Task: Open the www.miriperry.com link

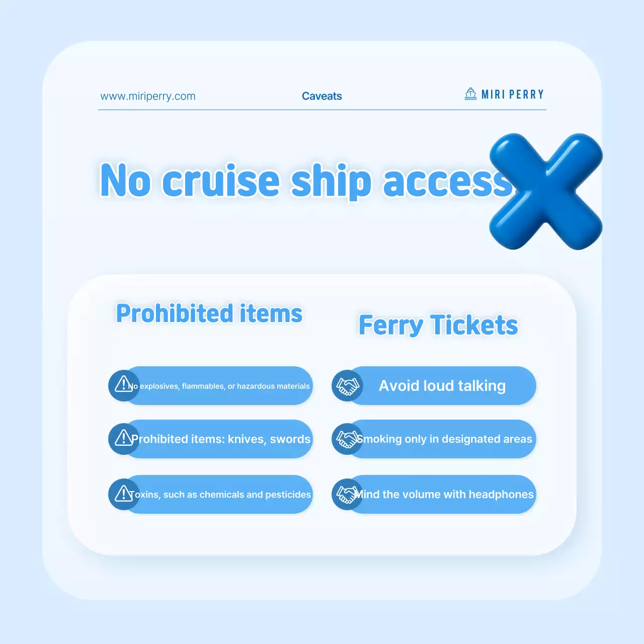Action: [148, 96]
